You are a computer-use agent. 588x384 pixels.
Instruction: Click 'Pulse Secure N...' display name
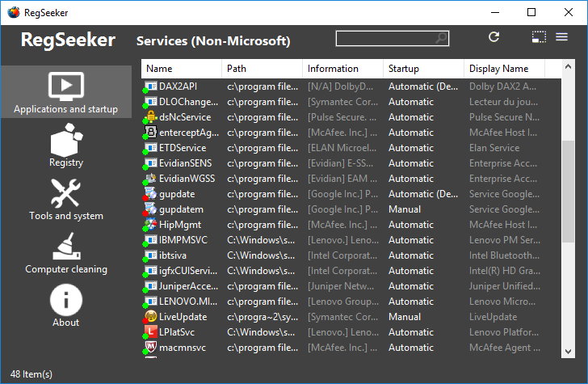tap(504, 117)
